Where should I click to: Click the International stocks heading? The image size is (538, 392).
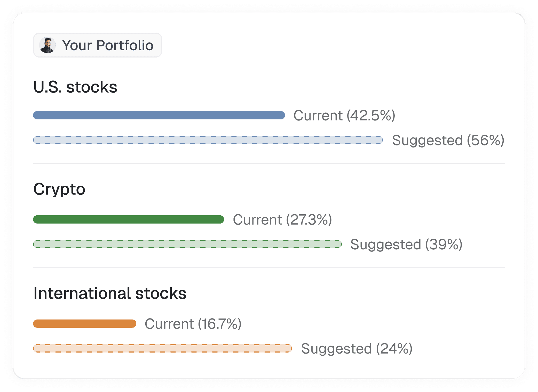pyautogui.click(x=110, y=293)
